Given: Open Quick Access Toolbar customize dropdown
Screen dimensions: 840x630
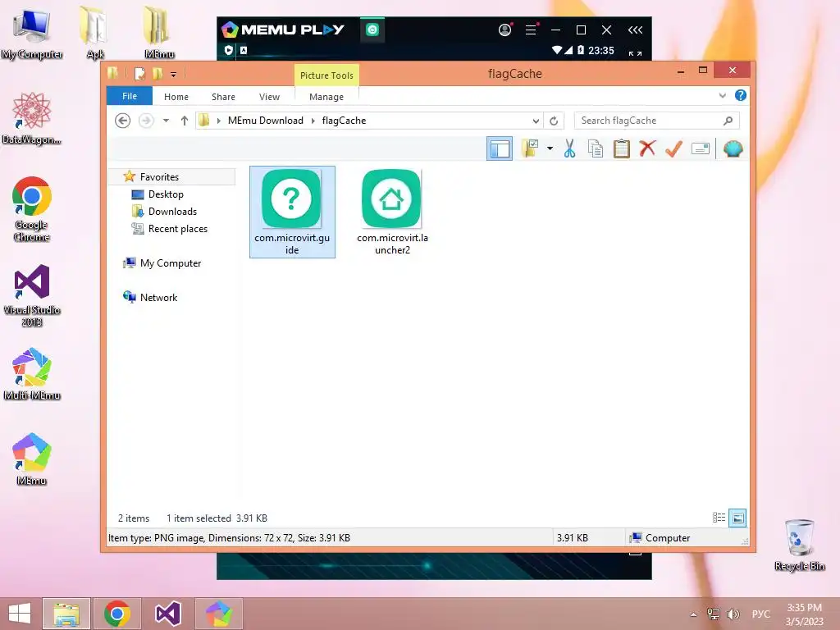Looking at the screenshot, I should pyautogui.click(x=173, y=75).
